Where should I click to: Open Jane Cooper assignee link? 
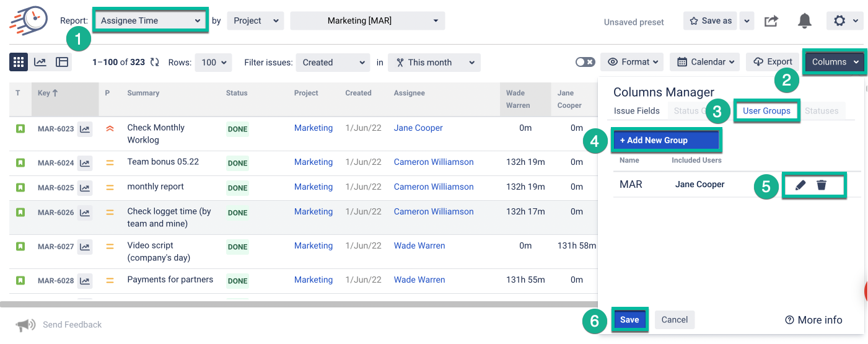point(418,128)
